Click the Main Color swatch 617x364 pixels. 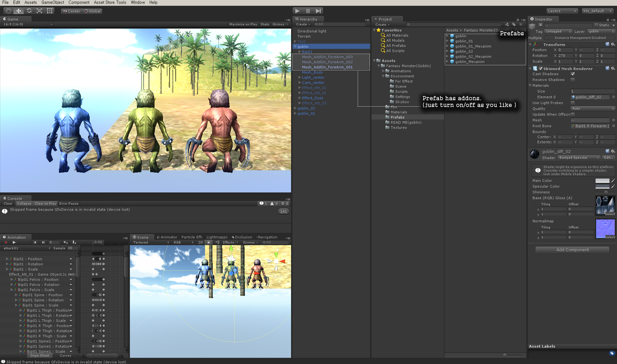tap(602, 181)
